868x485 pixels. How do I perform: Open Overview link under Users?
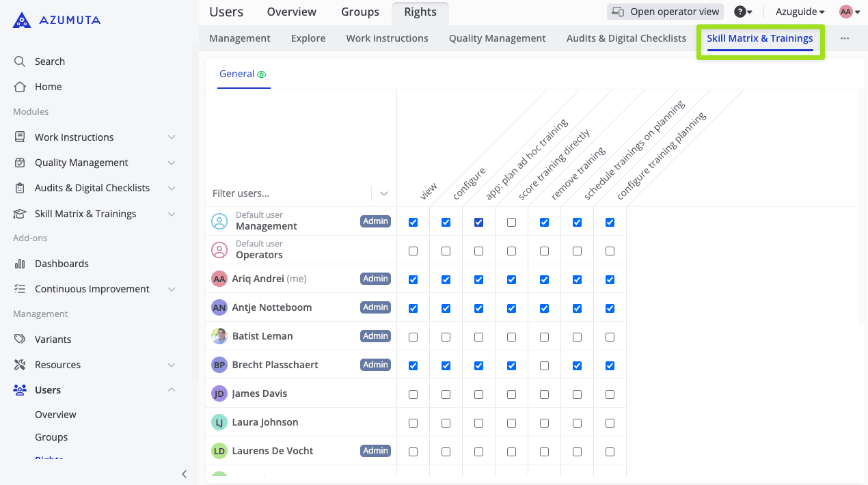coord(55,415)
